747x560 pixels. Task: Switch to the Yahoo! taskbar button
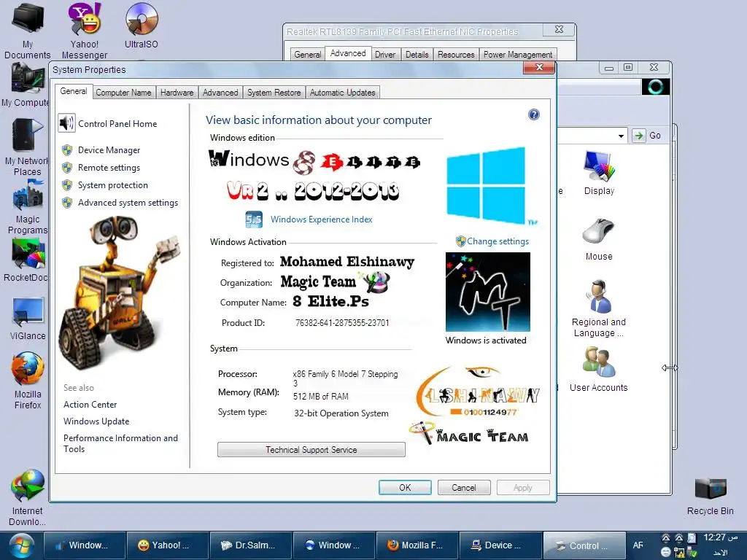tap(167, 545)
